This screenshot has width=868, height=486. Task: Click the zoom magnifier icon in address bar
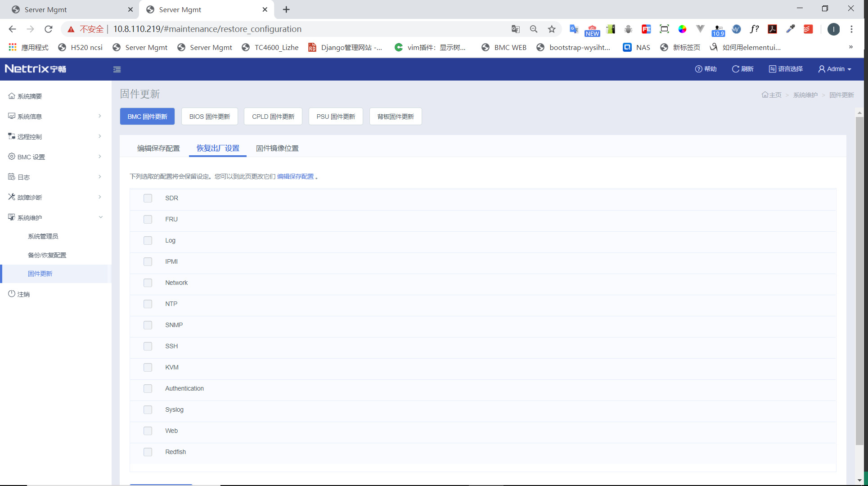[534, 29]
